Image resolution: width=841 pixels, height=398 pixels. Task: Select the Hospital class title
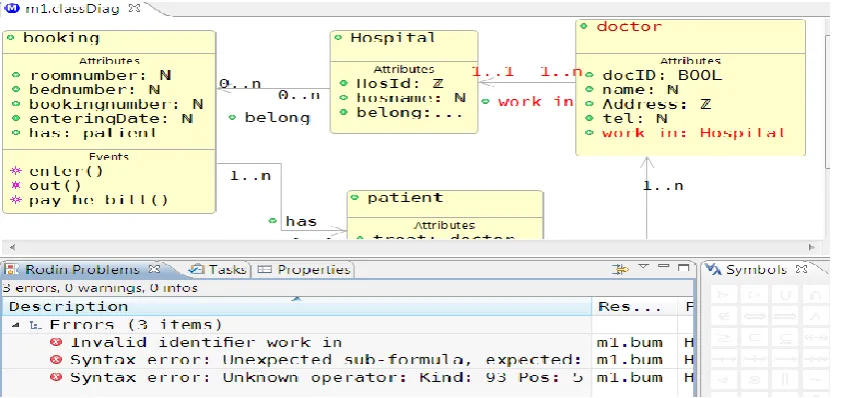tap(393, 38)
